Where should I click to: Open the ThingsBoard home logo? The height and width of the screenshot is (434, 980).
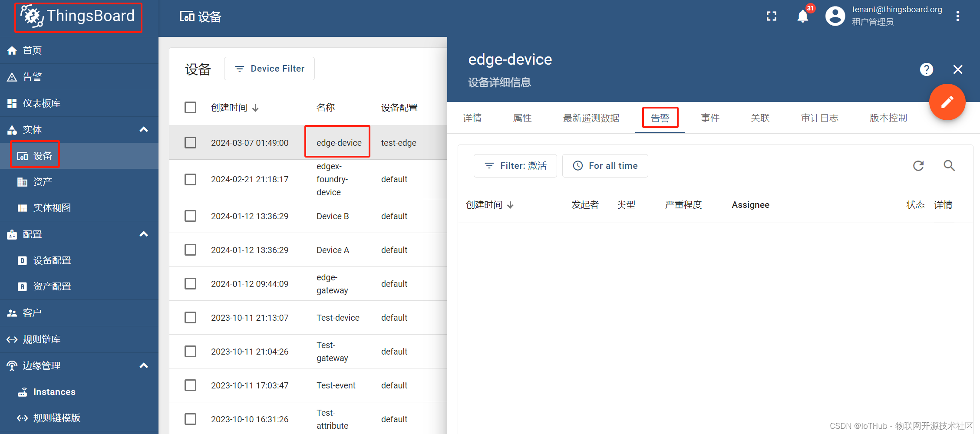pos(78,16)
